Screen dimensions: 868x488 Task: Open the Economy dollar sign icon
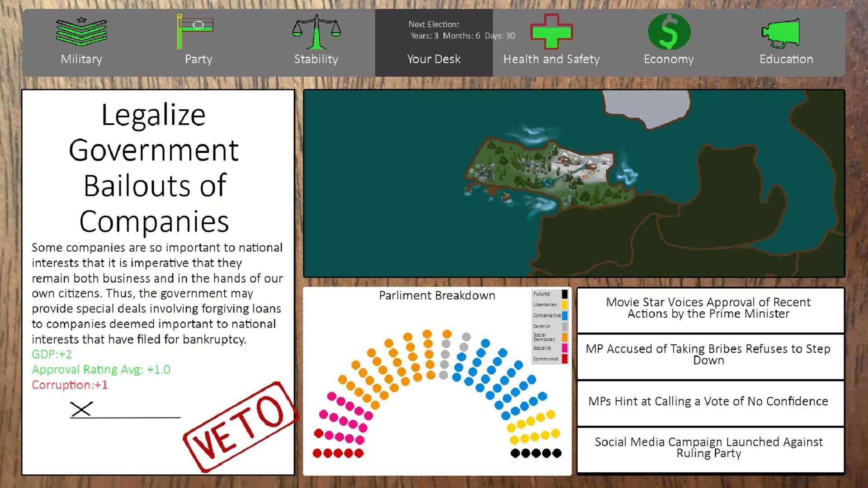[669, 32]
